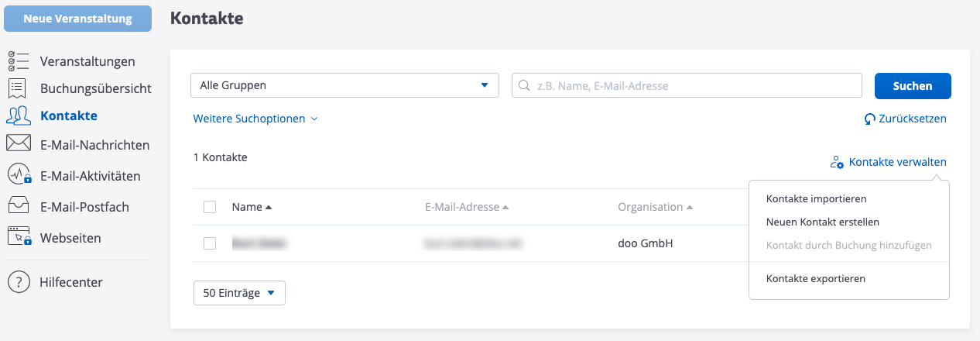The image size is (980, 341).
Task: Select the Kontakte people icon
Action: [18, 116]
